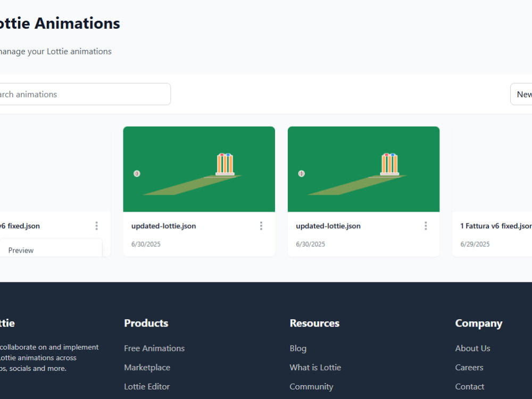
Task: Open the Careers footer link
Action: (x=469, y=368)
